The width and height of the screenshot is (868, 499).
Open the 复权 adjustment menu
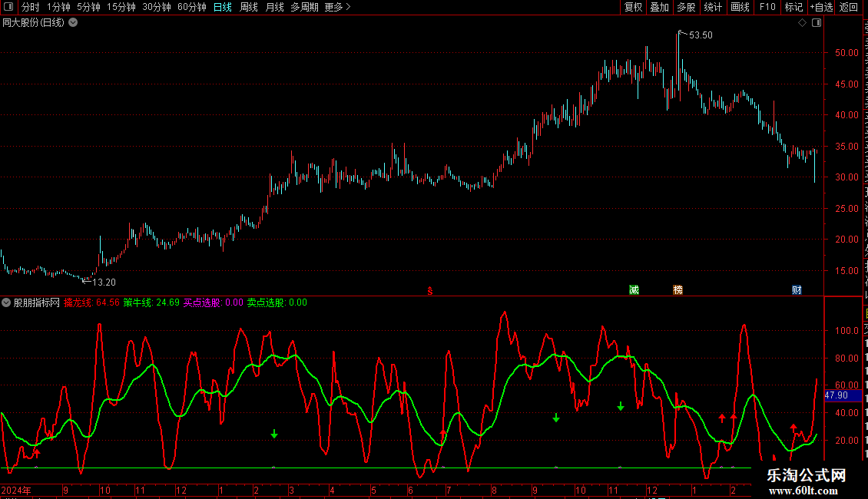tap(633, 7)
